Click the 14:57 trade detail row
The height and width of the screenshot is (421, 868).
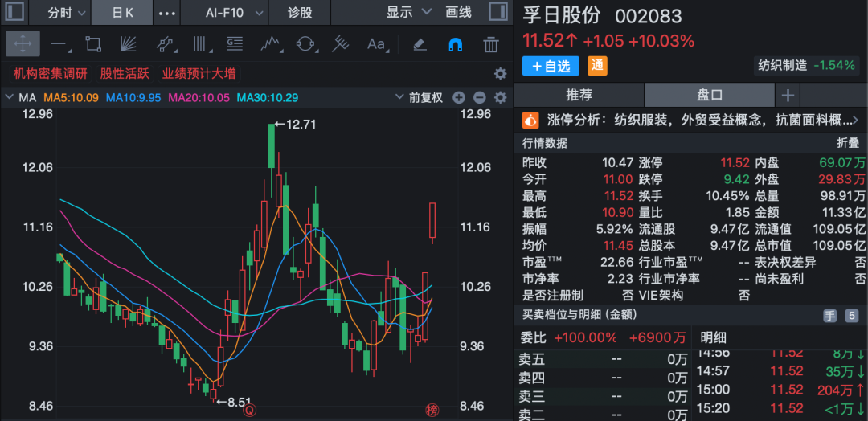781,370
